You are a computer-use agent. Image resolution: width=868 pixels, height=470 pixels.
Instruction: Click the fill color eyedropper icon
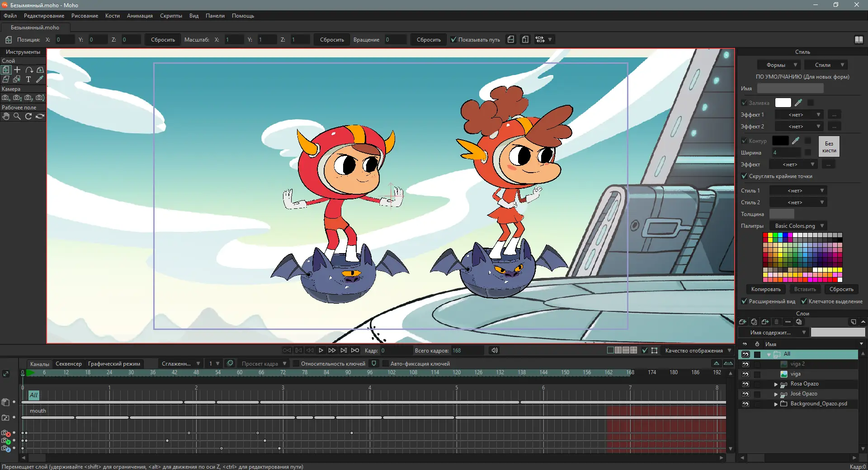click(798, 103)
